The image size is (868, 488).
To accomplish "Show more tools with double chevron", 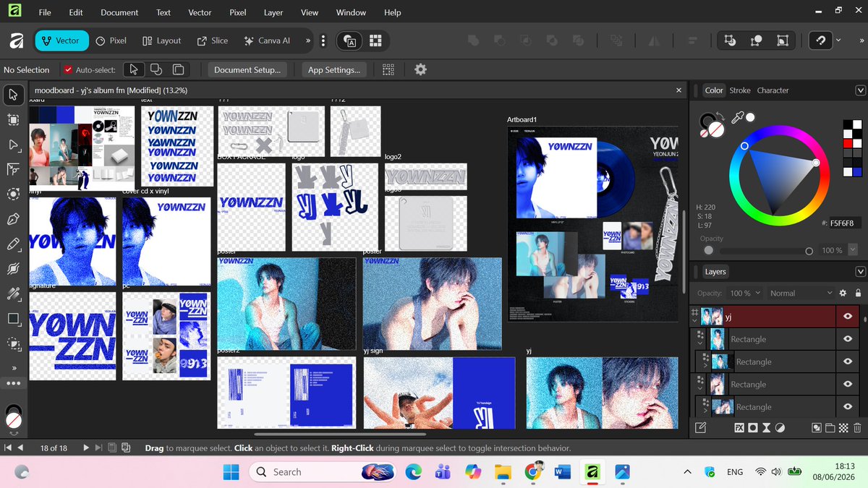I will click(13, 368).
